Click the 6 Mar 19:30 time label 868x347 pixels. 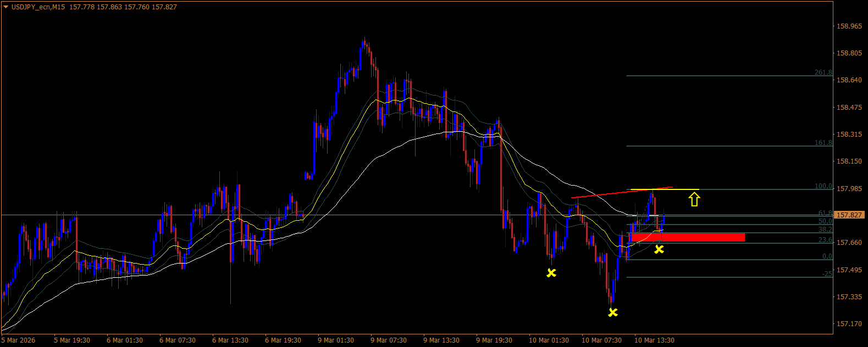pyautogui.click(x=283, y=340)
